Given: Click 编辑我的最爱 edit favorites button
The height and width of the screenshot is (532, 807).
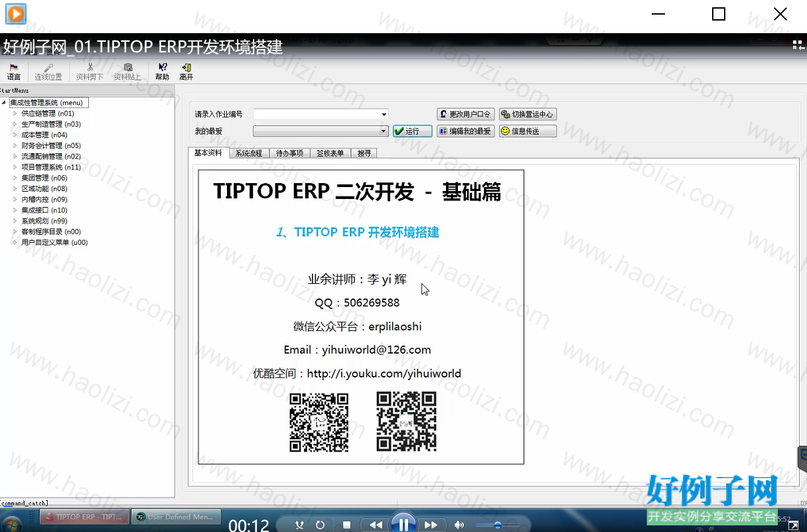Looking at the screenshot, I should click(466, 131).
